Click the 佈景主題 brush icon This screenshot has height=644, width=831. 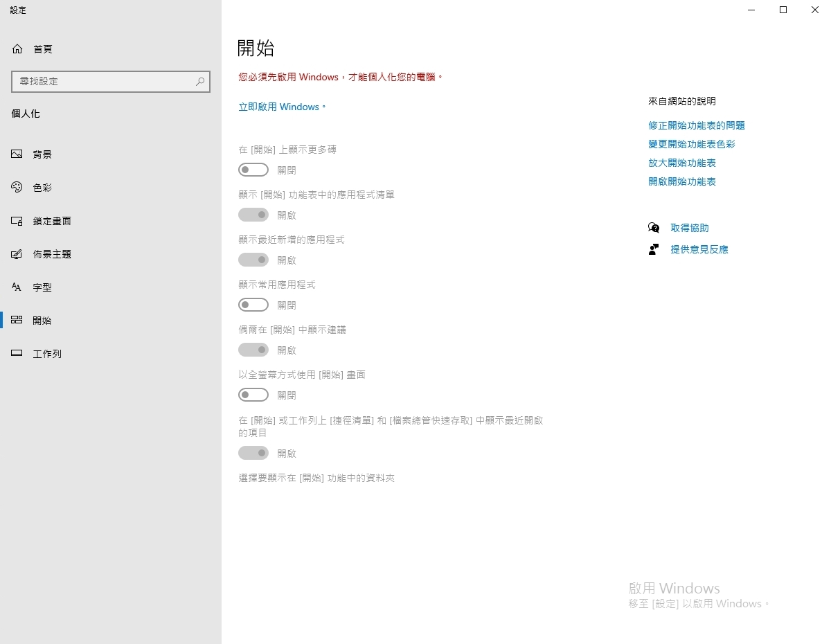click(x=17, y=254)
